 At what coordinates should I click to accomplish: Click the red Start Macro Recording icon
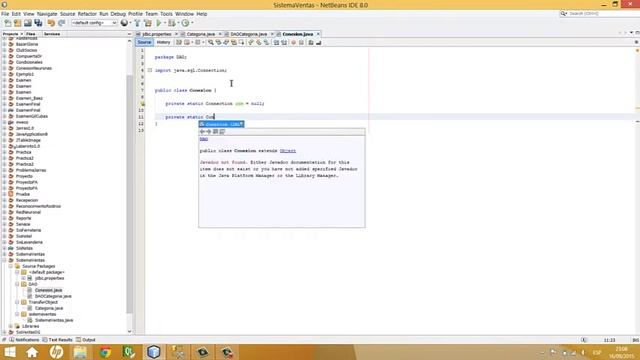pyautogui.click(x=293, y=42)
